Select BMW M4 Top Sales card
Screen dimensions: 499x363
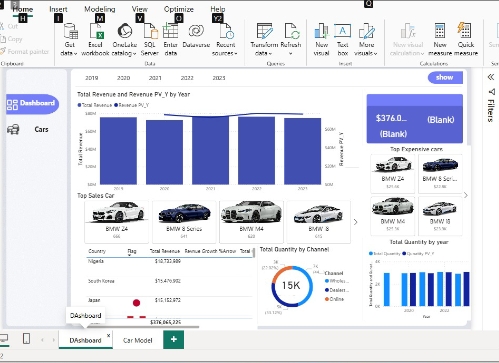[251, 222]
